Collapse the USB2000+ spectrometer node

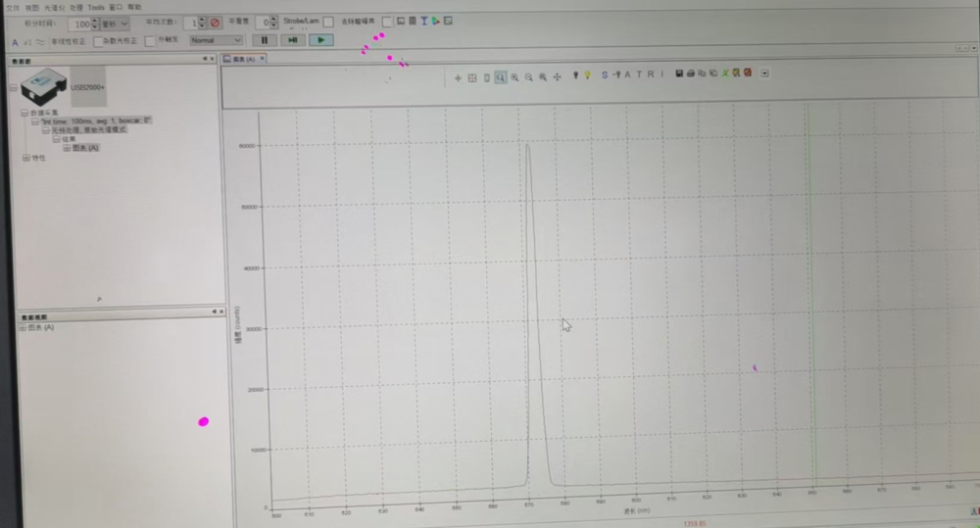[x=14, y=88]
